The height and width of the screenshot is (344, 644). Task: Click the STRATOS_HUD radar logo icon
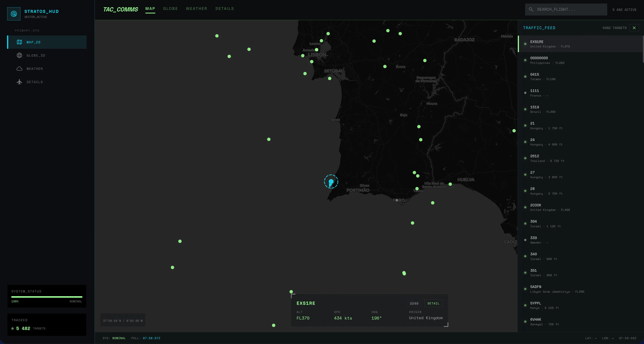click(x=14, y=14)
